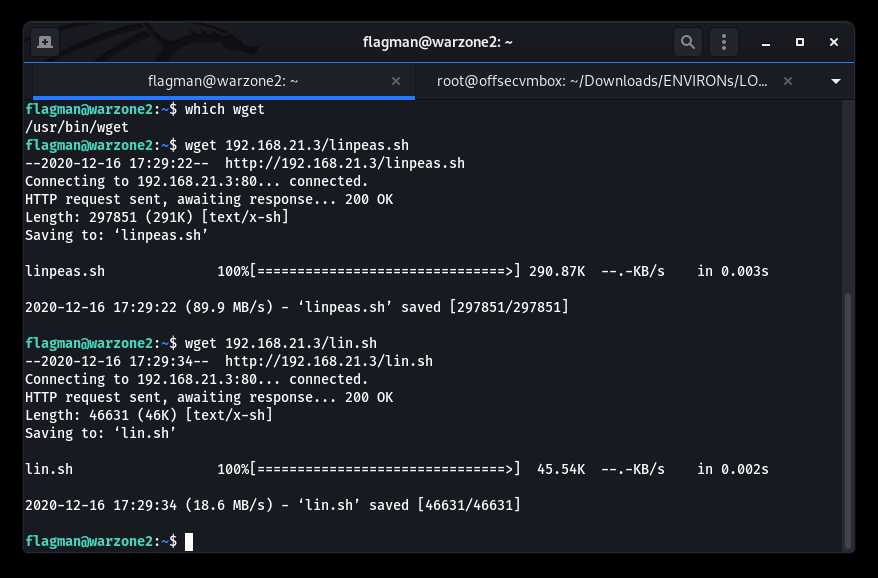878x578 pixels.
Task: Click the '(89.9 MB/s)' speed summary line
Action: click(x=297, y=307)
